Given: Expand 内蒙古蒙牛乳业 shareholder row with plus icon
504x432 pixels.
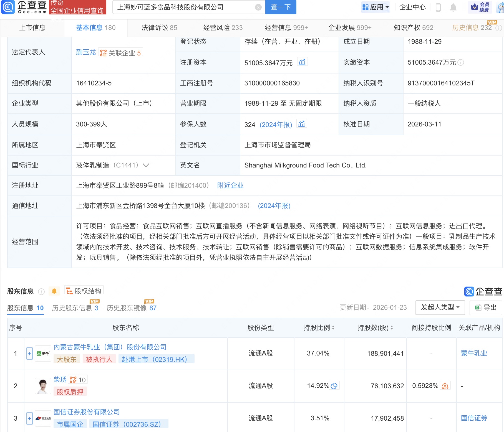Looking at the screenshot, I should click(29, 353).
